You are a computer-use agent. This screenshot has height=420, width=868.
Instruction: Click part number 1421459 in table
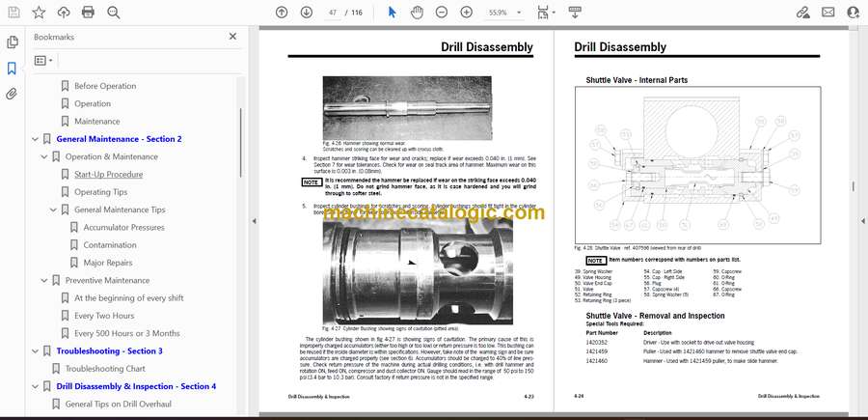coord(597,351)
